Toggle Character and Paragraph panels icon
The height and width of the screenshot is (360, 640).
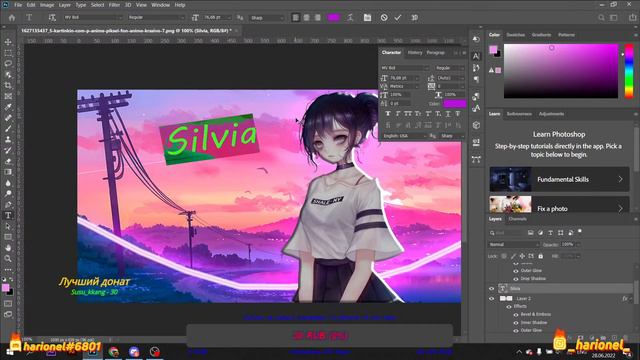coord(367,18)
